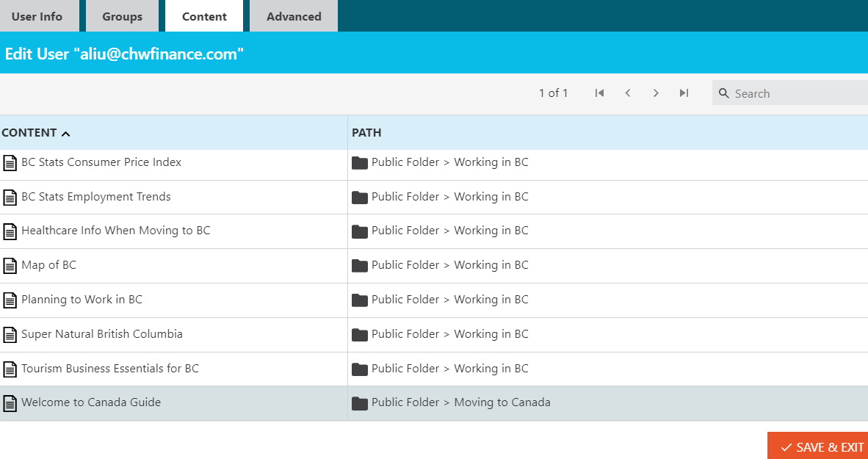Image resolution: width=868 pixels, height=459 pixels.
Task: Focus the Search input field
Action: (790, 93)
